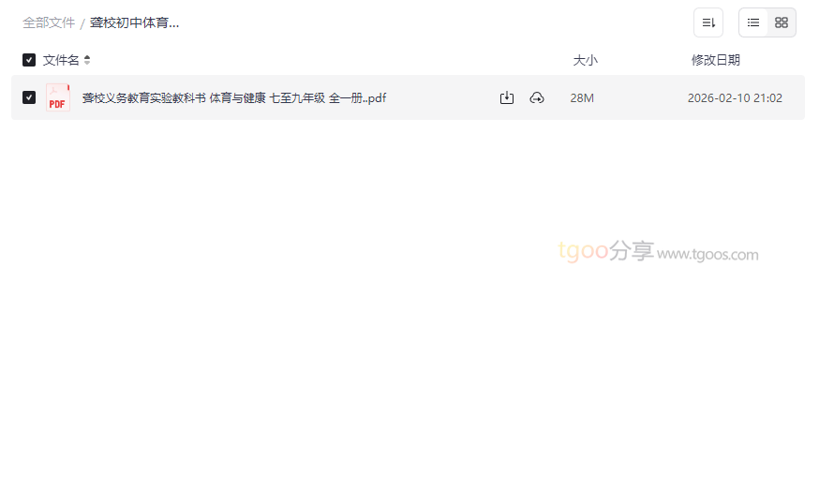This screenshot has height=504, width=819.
Task: Click the download icon for the PDF
Action: pyautogui.click(x=507, y=97)
